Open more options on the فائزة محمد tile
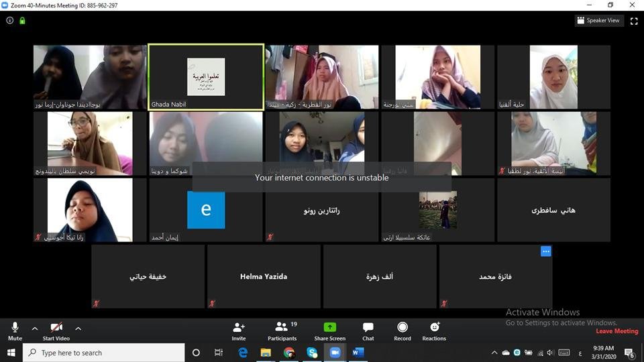Image resolution: width=644 pixels, height=362 pixels. [x=546, y=251]
